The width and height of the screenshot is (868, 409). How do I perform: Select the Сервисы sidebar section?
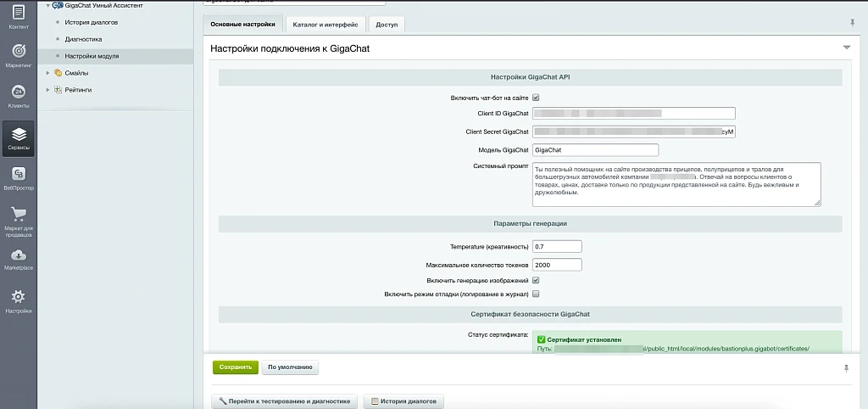point(19,138)
